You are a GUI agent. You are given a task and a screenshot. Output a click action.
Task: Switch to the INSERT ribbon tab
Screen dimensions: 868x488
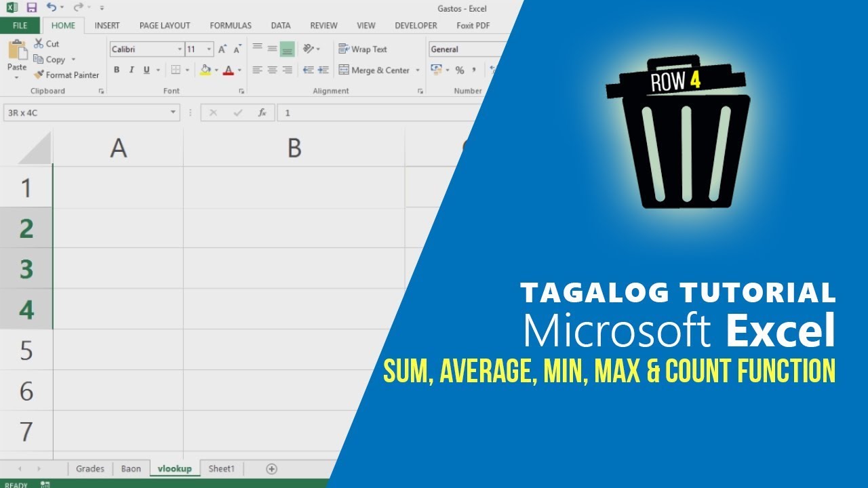point(107,26)
